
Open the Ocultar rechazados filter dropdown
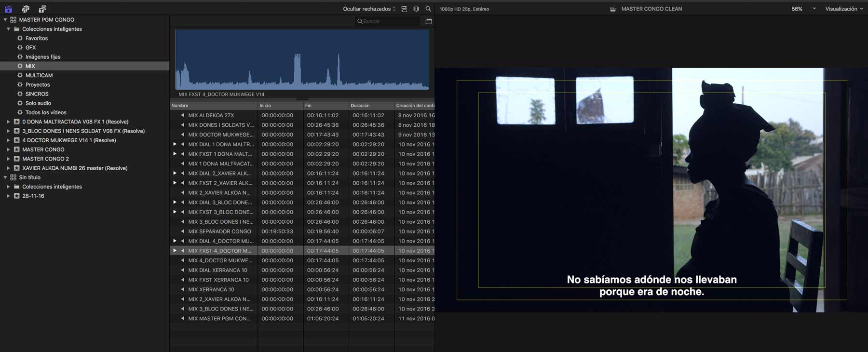pyautogui.click(x=369, y=9)
